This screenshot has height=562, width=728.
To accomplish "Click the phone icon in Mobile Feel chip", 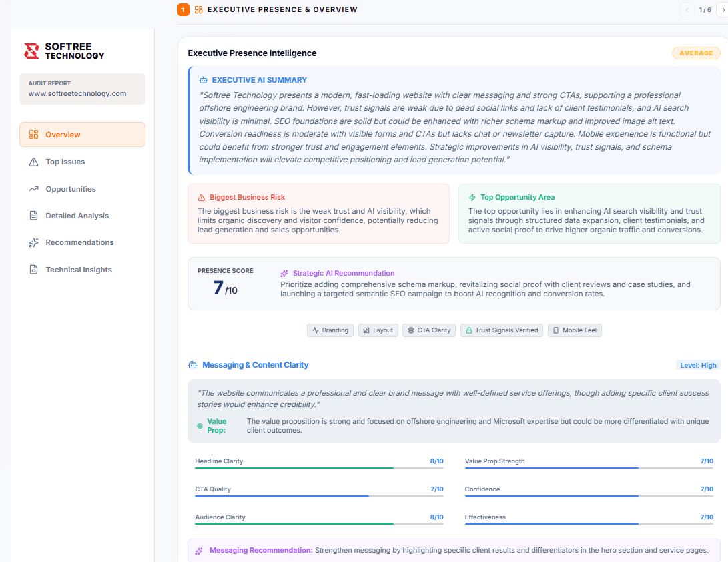I will point(556,330).
